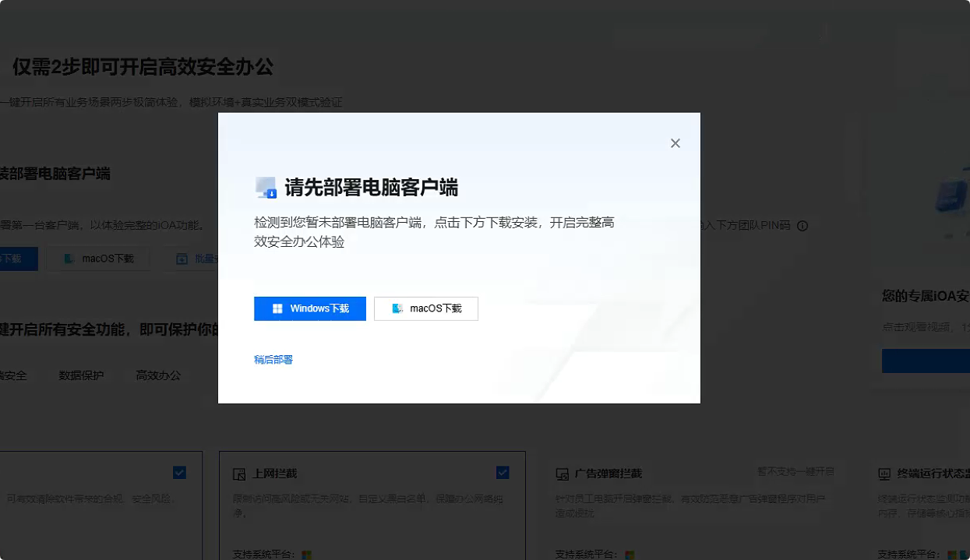Switch to the 高效办公 tab

(158, 375)
